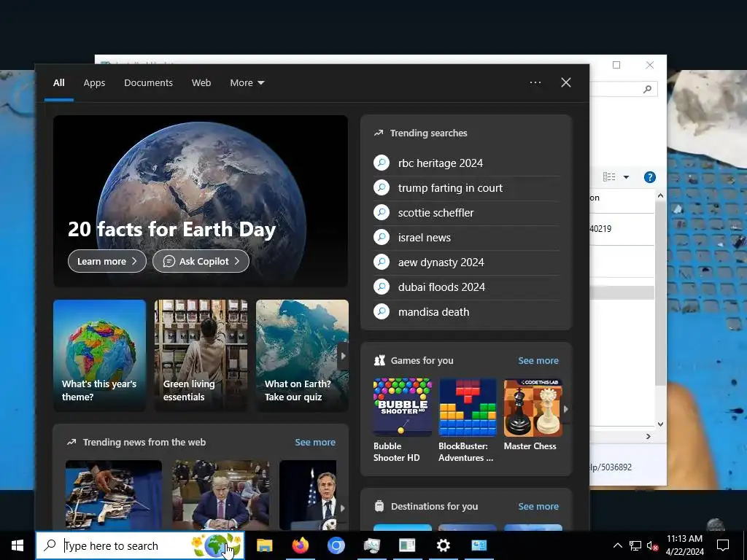Click the news reader taskbar icon
This screenshot has width=747, height=560.
[407, 545]
